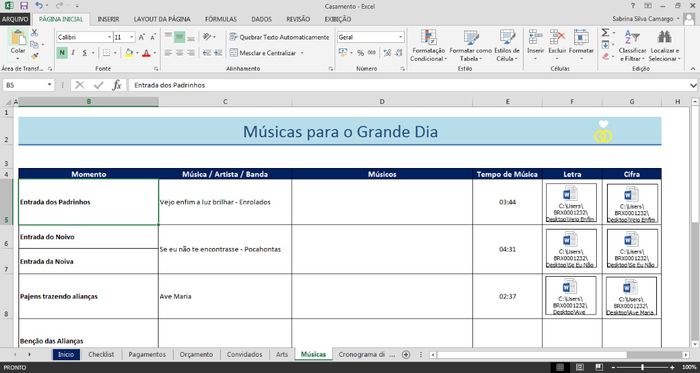The width and height of the screenshot is (700, 373).
Task: Toggle align text left
Action: [x=168, y=53]
